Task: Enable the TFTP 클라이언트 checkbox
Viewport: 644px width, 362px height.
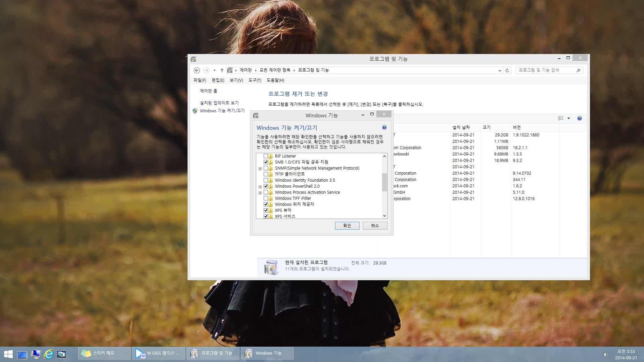Action: click(266, 174)
